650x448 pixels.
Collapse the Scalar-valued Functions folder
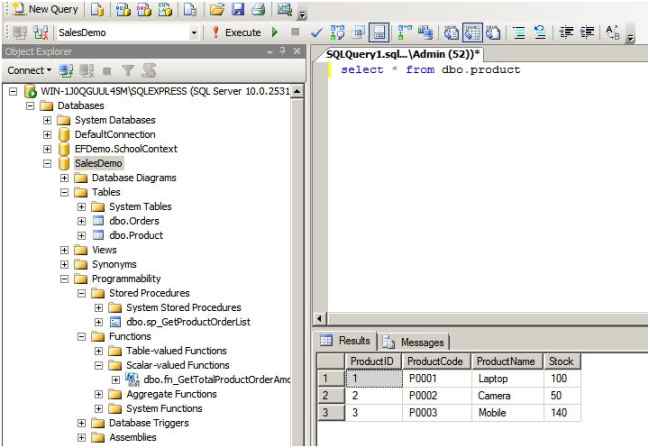tap(99, 366)
